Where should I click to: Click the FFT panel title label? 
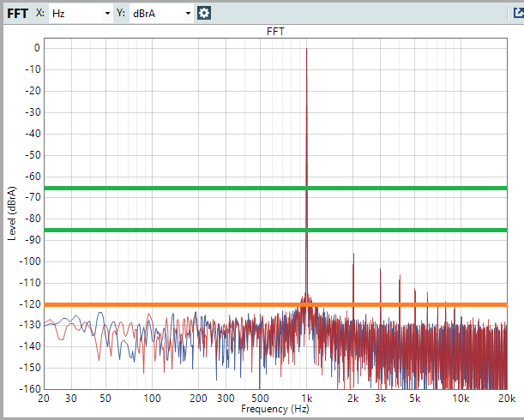[x=17, y=14]
